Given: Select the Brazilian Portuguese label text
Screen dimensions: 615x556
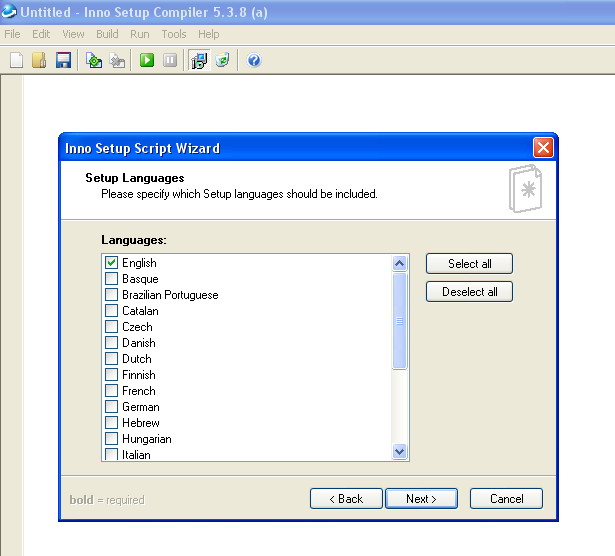Looking at the screenshot, I should click(x=170, y=295).
